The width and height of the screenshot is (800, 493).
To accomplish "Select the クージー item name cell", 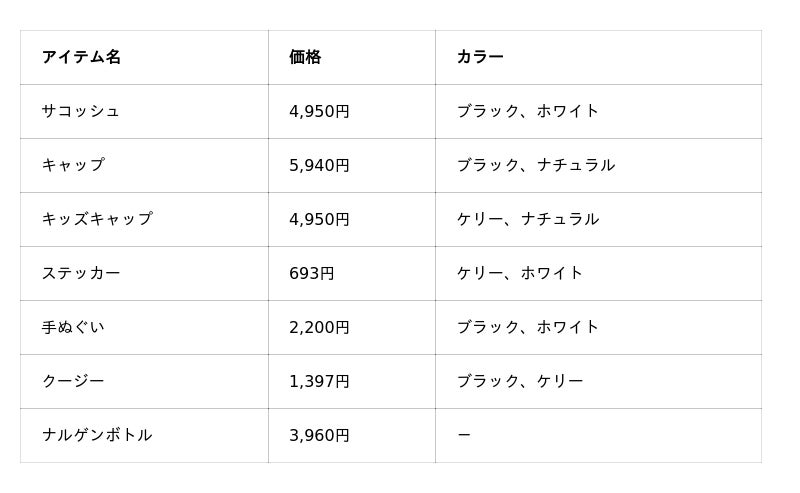I will 73,381.
